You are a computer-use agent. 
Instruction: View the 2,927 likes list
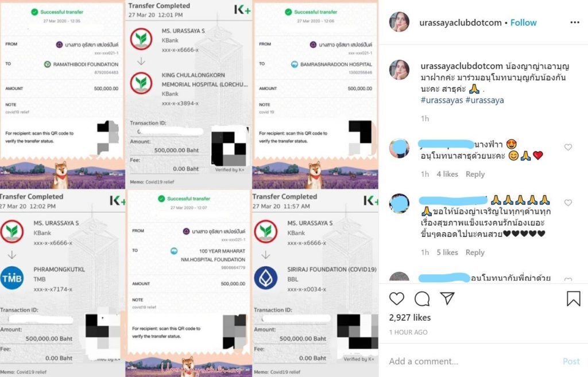[x=410, y=317]
